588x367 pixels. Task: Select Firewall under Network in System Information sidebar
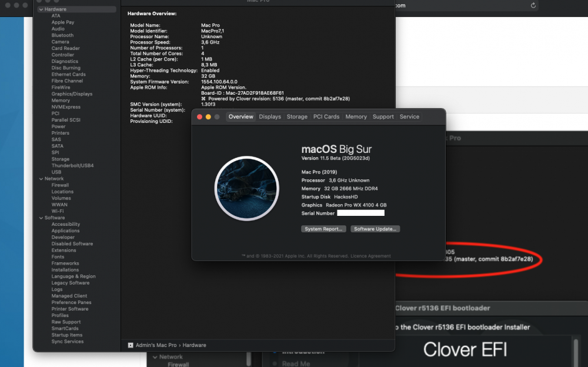(x=60, y=185)
